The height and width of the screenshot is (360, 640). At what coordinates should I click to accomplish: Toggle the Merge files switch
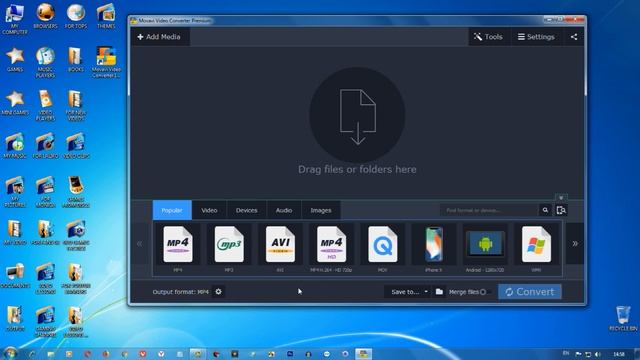[485, 292]
